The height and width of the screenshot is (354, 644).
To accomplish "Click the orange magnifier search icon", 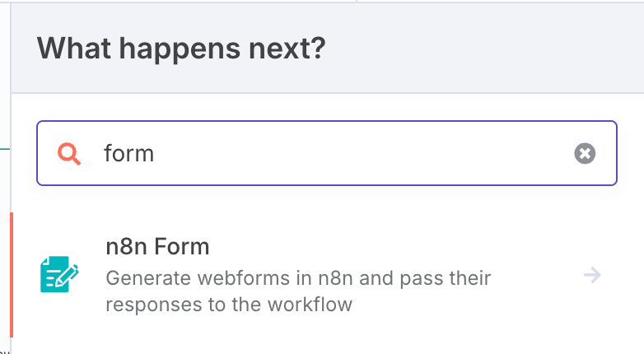I will coord(69,154).
